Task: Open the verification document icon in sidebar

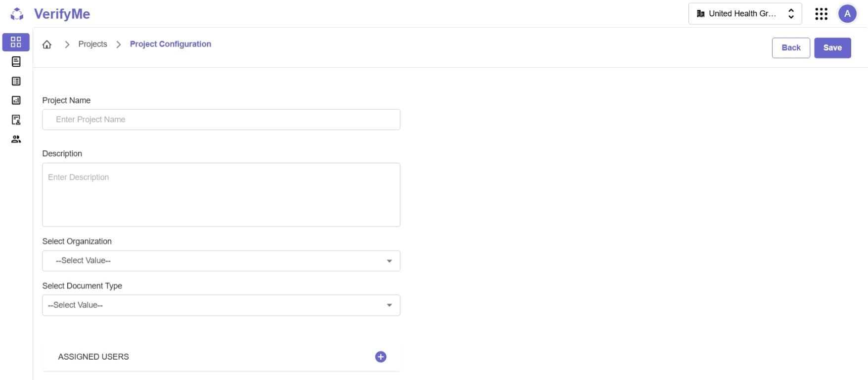Action: click(x=15, y=120)
